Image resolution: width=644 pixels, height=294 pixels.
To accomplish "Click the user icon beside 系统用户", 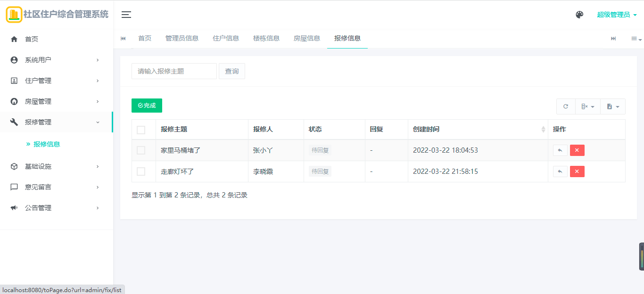I will (14, 60).
